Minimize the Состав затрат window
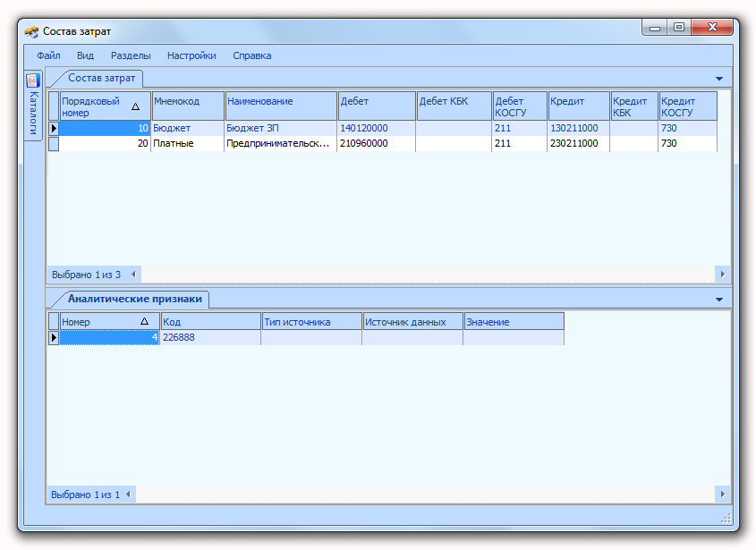This screenshot has width=756, height=550. (x=655, y=28)
